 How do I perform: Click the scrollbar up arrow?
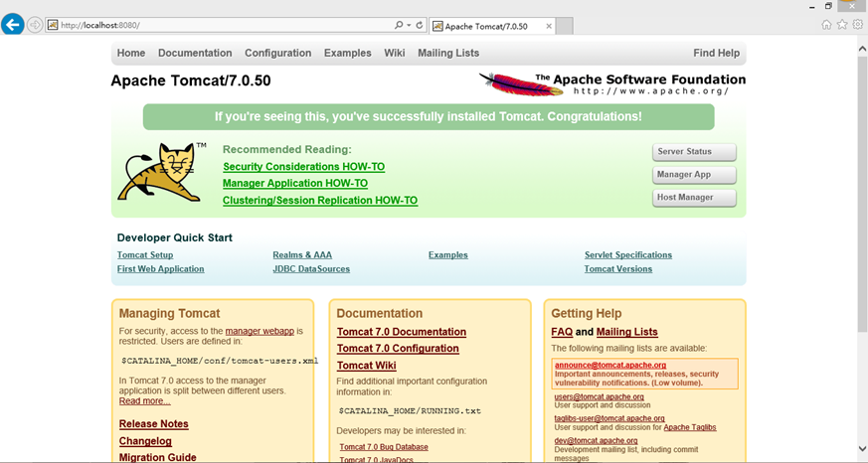coord(862,50)
